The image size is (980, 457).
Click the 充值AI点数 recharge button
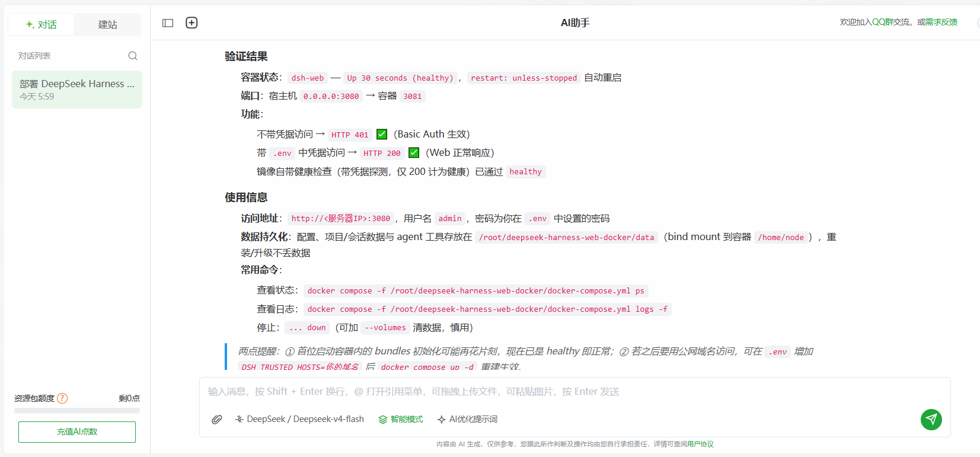77,432
